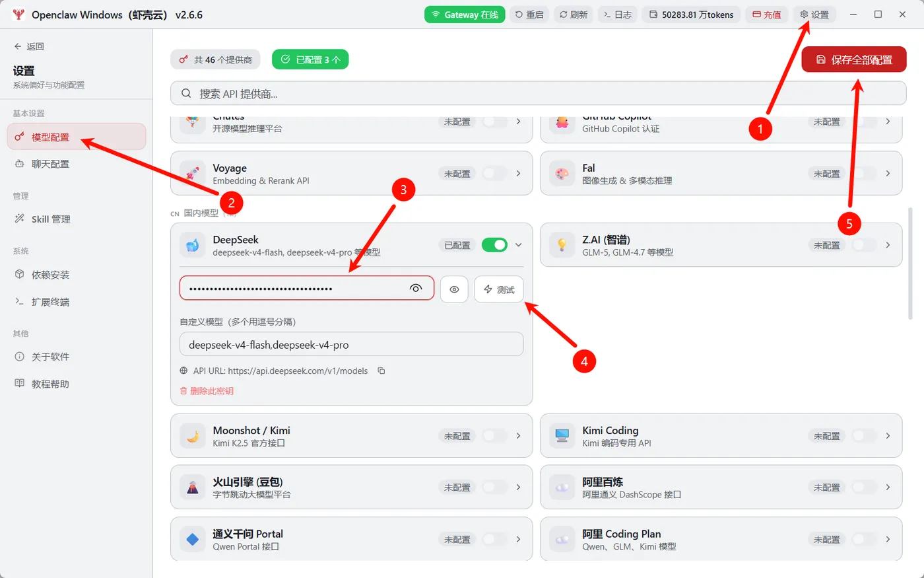Viewport: 924px width, 578px height.
Task: Enable the 通义千问 Portal toggle
Action: coord(494,539)
